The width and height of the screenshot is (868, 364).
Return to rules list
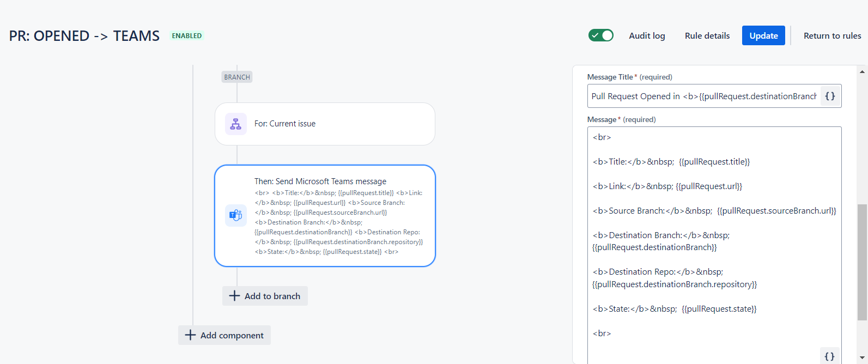(832, 35)
